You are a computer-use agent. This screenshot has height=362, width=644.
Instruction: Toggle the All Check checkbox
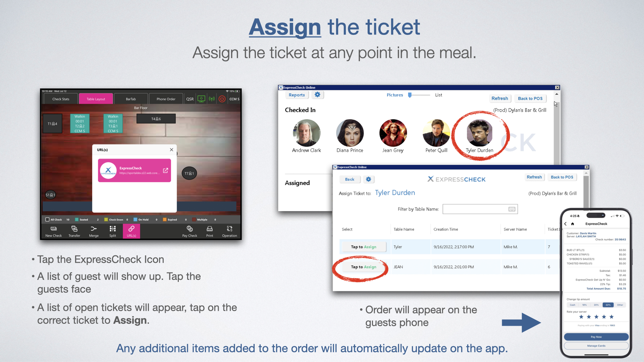click(47, 220)
